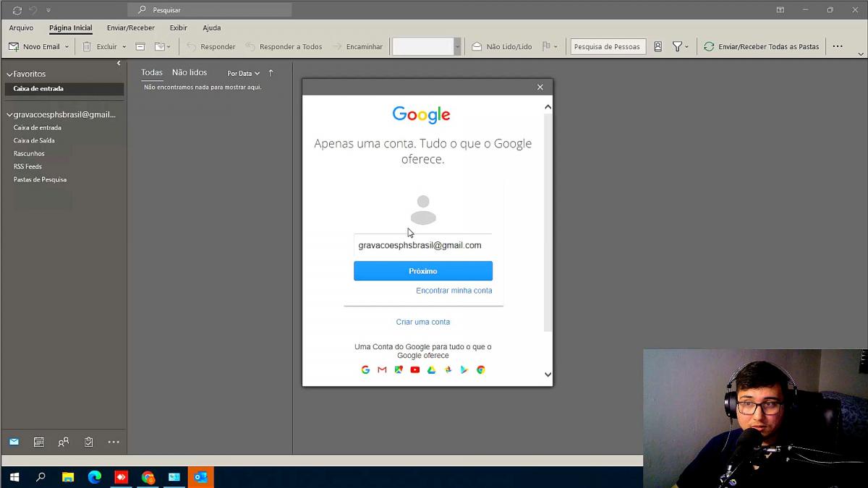
Task: Open the address book icon
Action: 658,46
